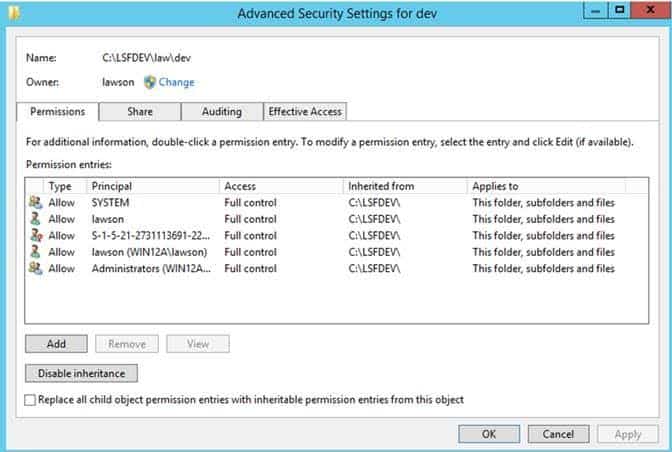Image resolution: width=672 pixels, height=452 pixels.
Task: Click the S-1-5-21 SID entry icon
Action: [x=36, y=235]
